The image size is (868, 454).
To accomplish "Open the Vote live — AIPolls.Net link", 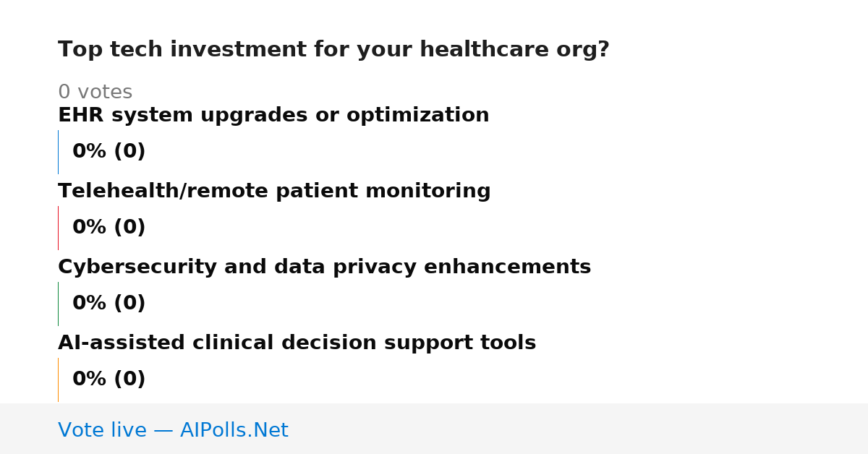I will click(x=173, y=431).
